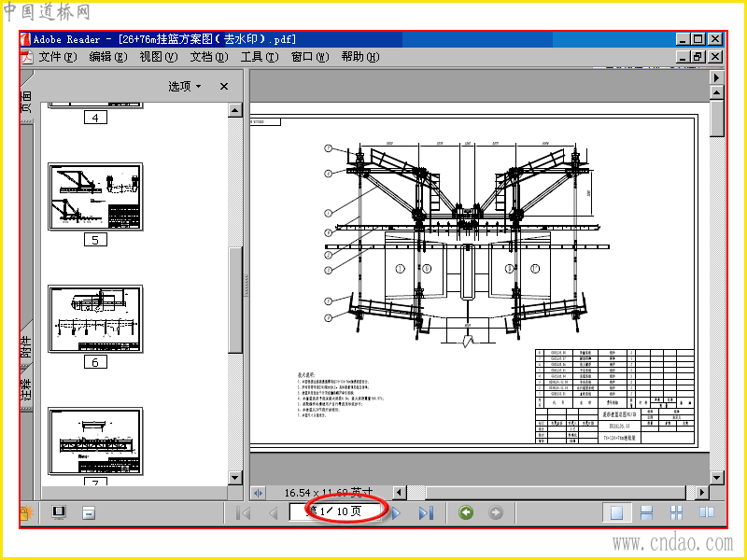Go back to the previous view (green arrow)
The width and height of the screenshot is (747, 560).
tap(466, 512)
